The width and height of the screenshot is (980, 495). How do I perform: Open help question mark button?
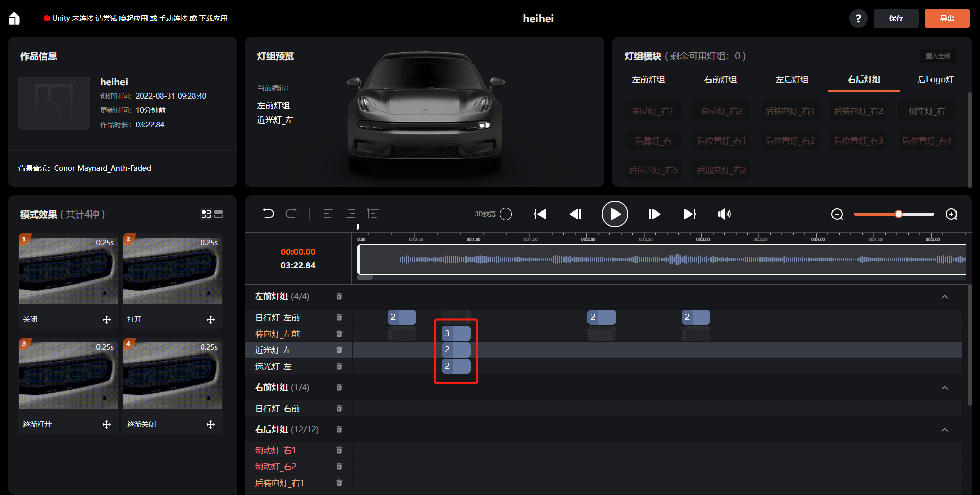(859, 18)
